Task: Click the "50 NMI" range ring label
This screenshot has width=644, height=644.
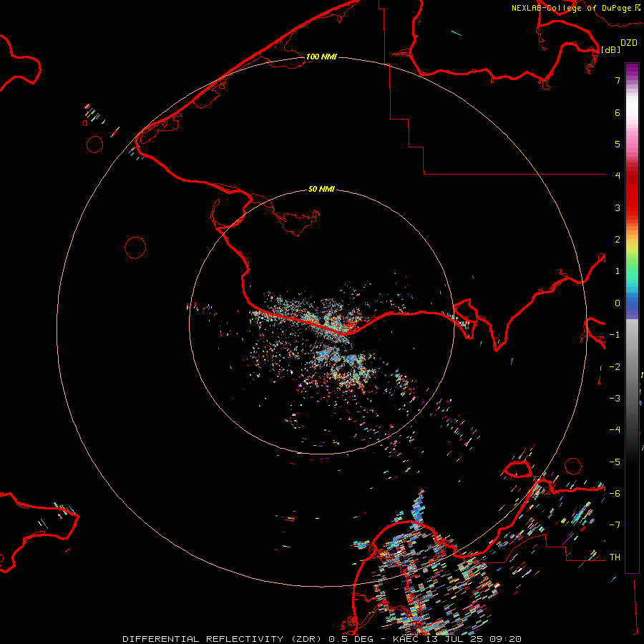Action: 321,189
